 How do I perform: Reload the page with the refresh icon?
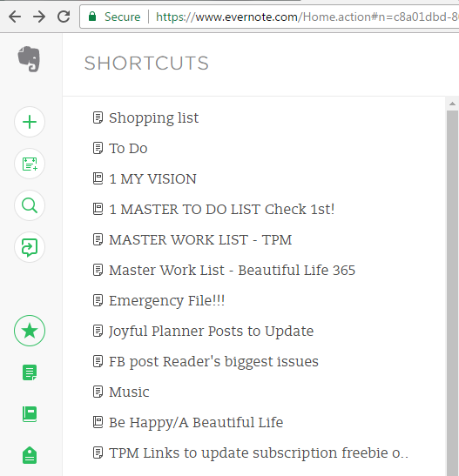coord(64,17)
